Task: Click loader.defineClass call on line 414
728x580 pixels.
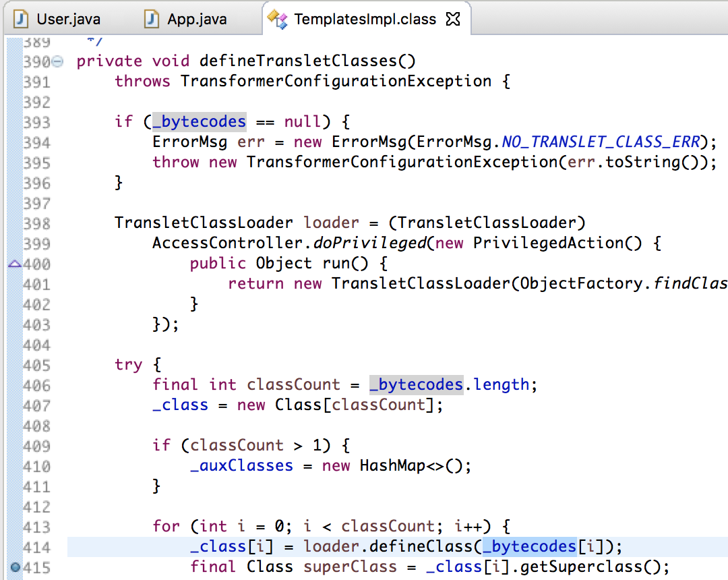Action: click(x=388, y=546)
